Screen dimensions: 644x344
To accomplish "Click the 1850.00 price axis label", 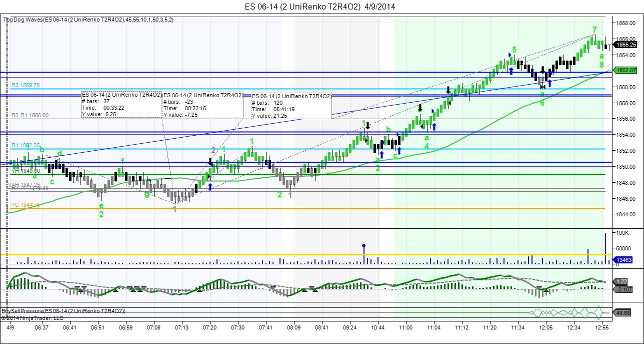I will [x=625, y=166].
